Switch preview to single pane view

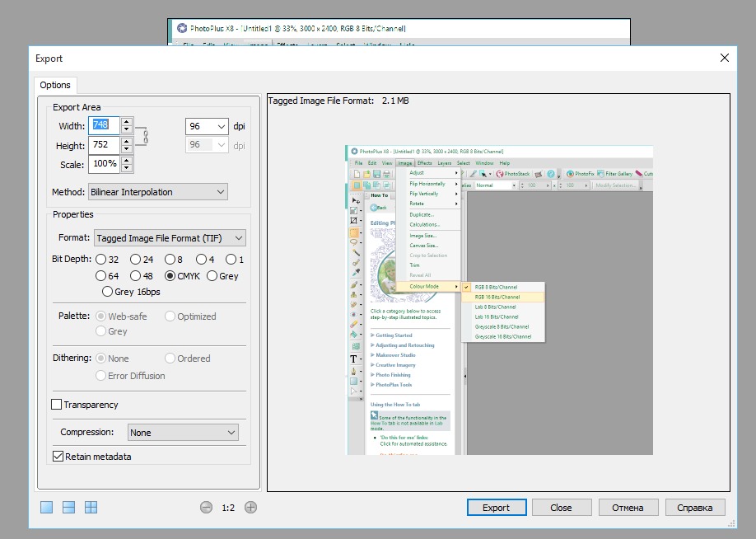pos(47,507)
